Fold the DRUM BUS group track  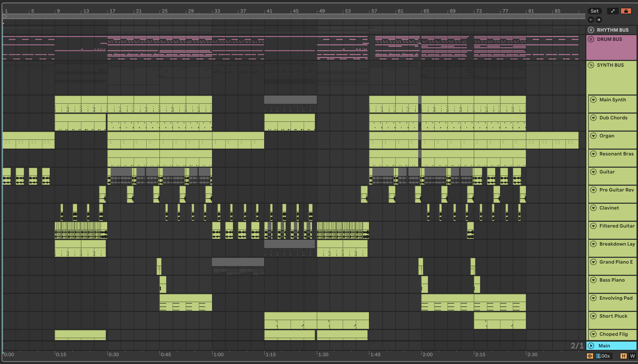pos(591,39)
